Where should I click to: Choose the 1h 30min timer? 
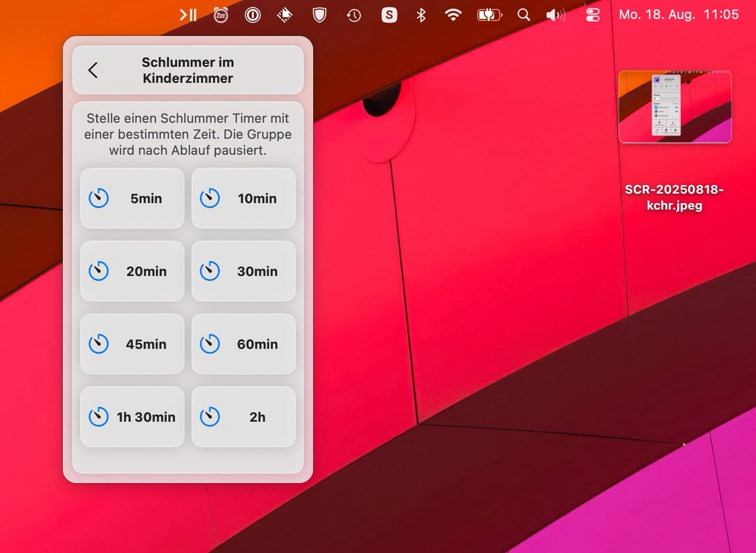(x=132, y=417)
